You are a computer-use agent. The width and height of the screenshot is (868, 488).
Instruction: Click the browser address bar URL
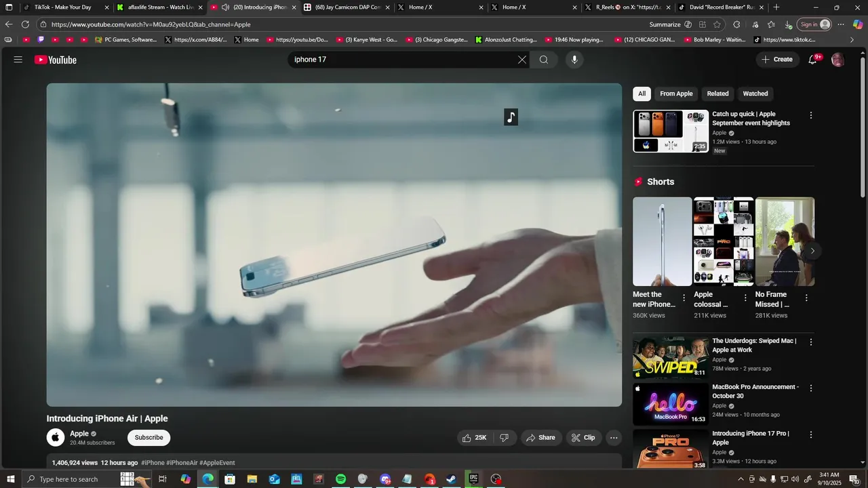tap(151, 24)
